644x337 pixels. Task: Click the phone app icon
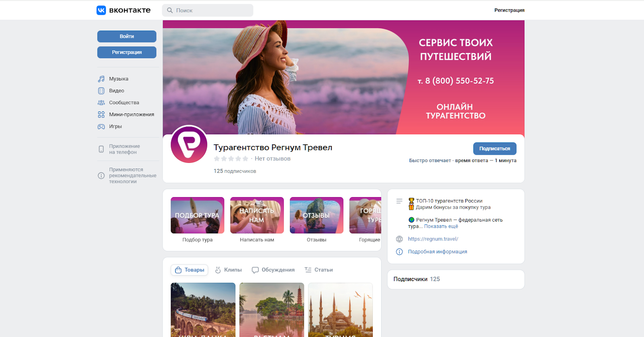click(x=101, y=149)
